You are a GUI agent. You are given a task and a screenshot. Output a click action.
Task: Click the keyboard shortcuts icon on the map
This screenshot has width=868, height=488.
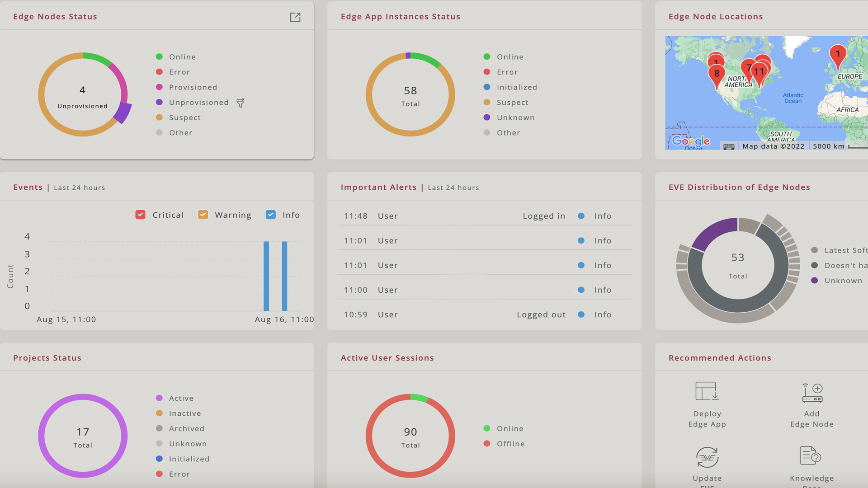click(x=729, y=146)
